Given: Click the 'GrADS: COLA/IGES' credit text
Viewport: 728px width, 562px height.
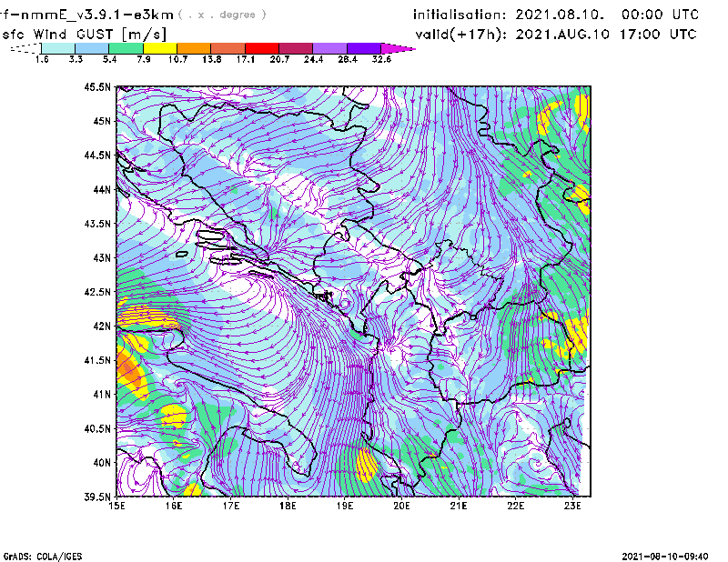Looking at the screenshot, I should pos(42,557).
